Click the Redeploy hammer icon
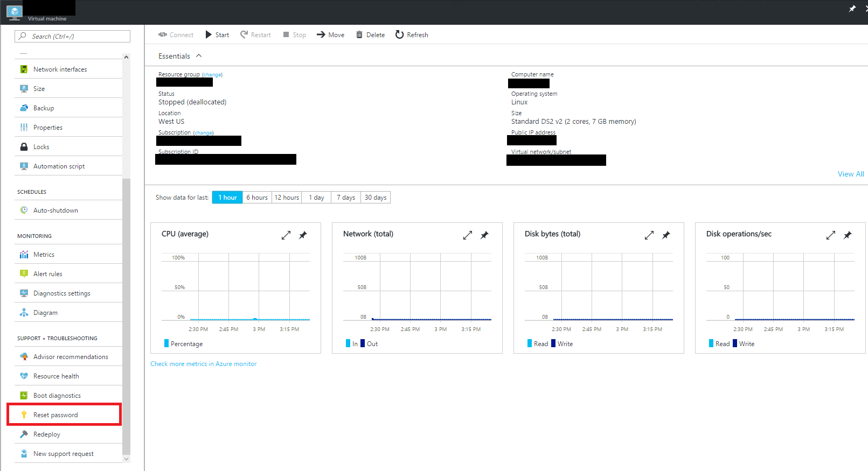Screen dimensions: 868x471 point(24,434)
